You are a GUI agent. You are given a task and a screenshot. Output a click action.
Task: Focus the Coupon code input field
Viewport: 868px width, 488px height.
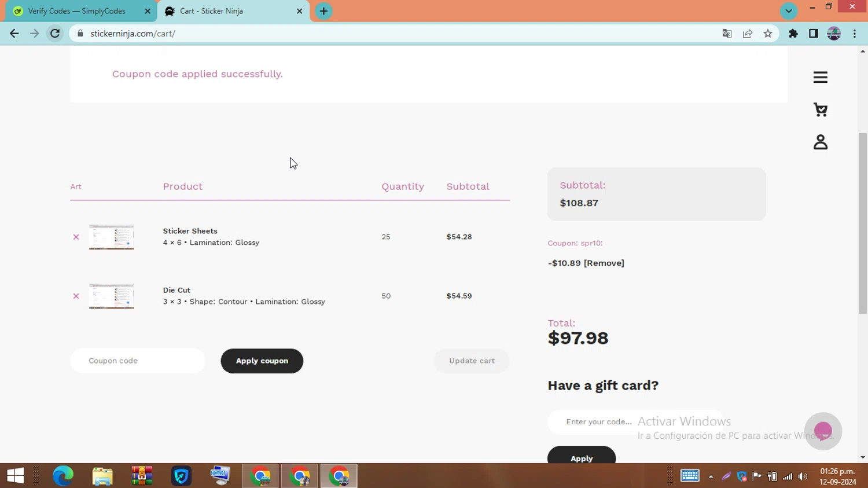138,361
